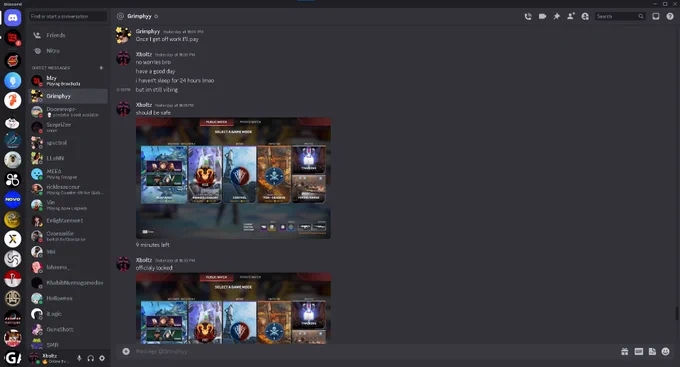The width and height of the screenshot is (680, 367).
Task: Open the spiral swirl server icon
Action: (13, 259)
